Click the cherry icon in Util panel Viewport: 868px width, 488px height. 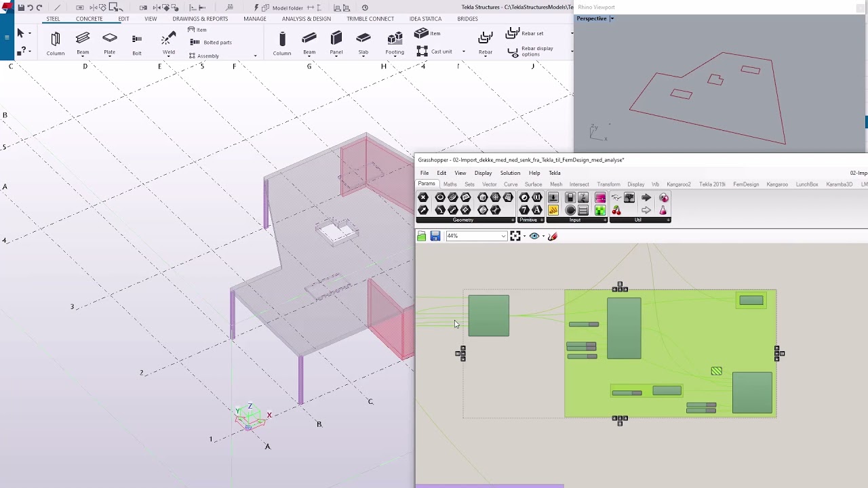point(616,210)
